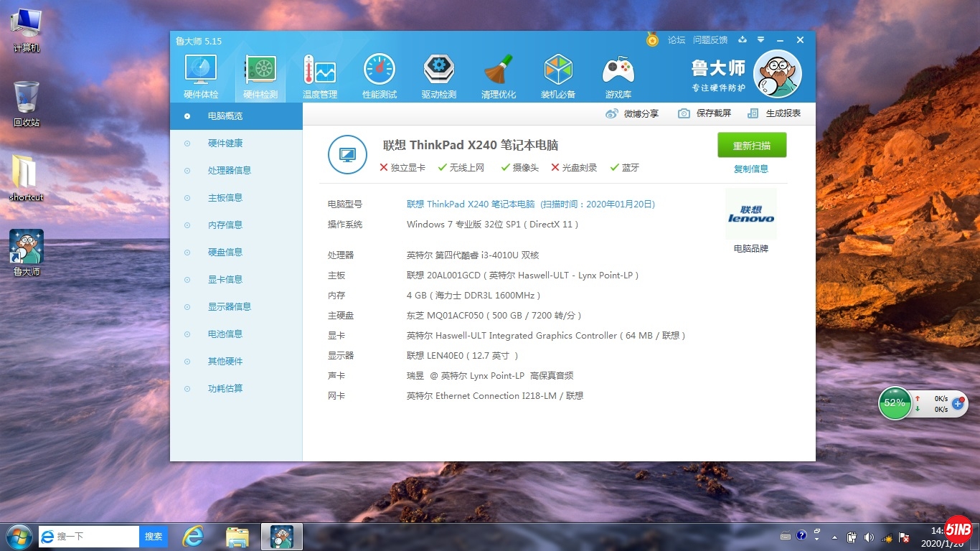980x551 pixels.
Task: Select 硬盘信息 in the left sidebar
Action: click(x=225, y=253)
